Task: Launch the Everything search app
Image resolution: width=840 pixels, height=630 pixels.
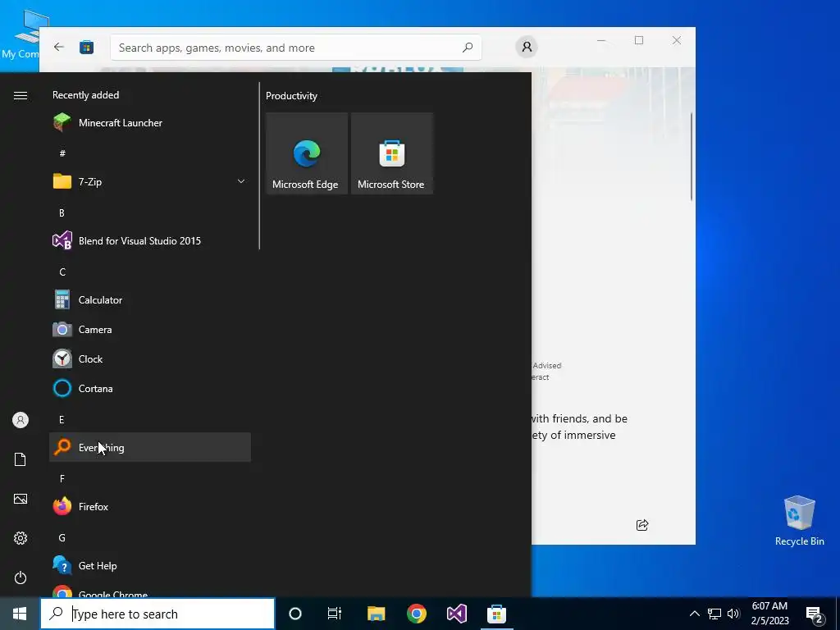Action: [150, 447]
